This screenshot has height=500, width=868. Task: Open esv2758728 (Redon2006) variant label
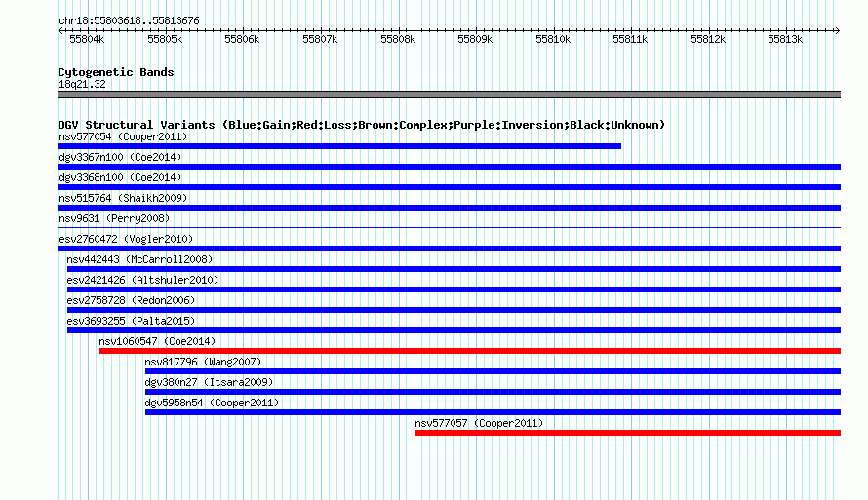coord(132,300)
